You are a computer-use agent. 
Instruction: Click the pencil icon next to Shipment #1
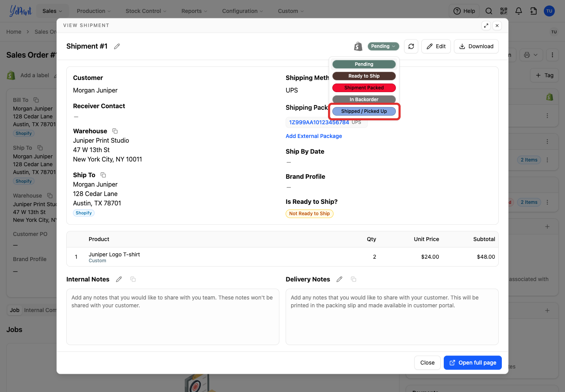click(117, 46)
